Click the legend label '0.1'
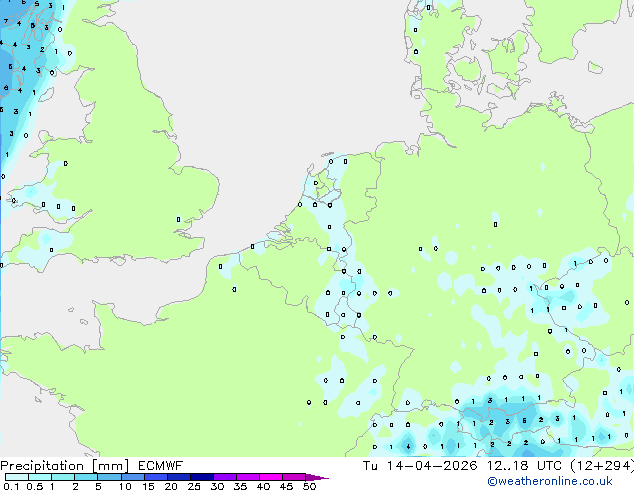Image resolution: width=634 pixels, height=490 pixels. click(11, 486)
